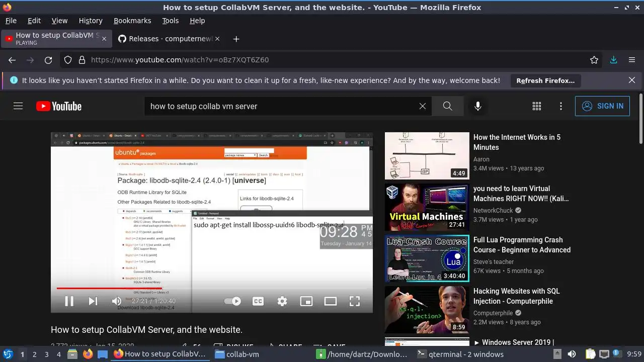Image resolution: width=644 pixels, height=362 pixels.
Task: Toggle autoplay switch in player
Action: [232, 301]
